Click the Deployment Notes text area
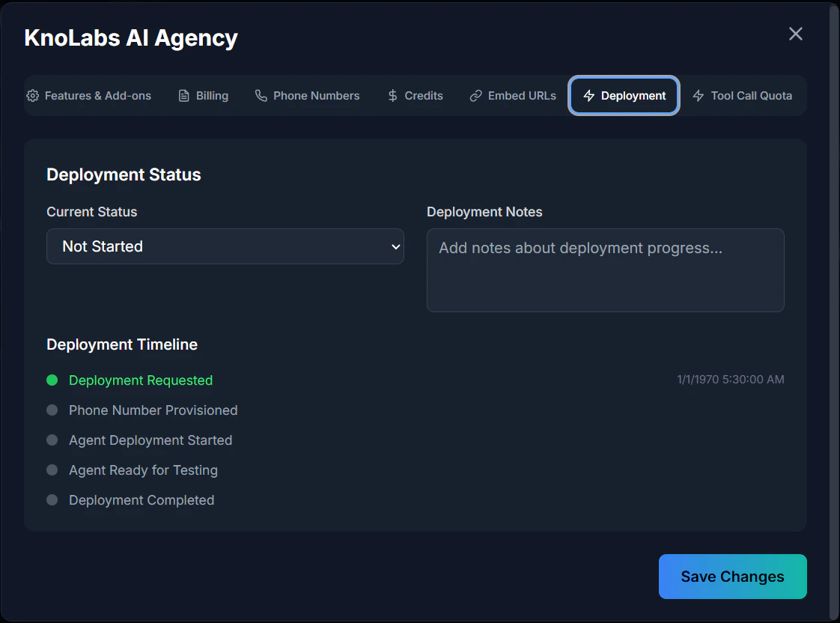This screenshot has width=840, height=623. [605, 270]
